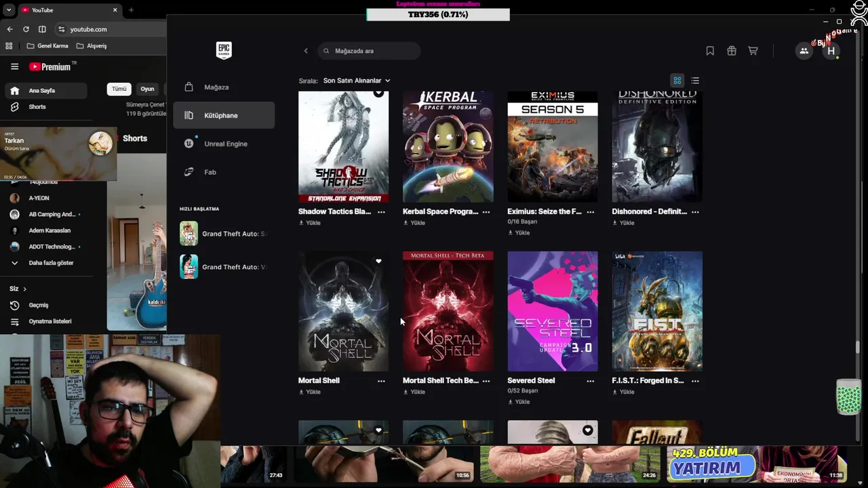Viewport: 868px width, 488px height.
Task: Open the profile avatar H
Action: [x=831, y=51]
